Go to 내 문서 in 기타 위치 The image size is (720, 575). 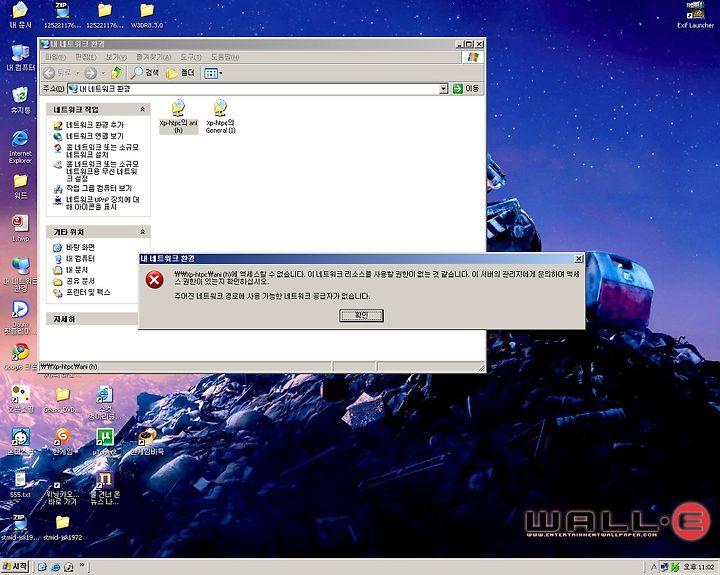pyautogui.click(x=77, y=270)
